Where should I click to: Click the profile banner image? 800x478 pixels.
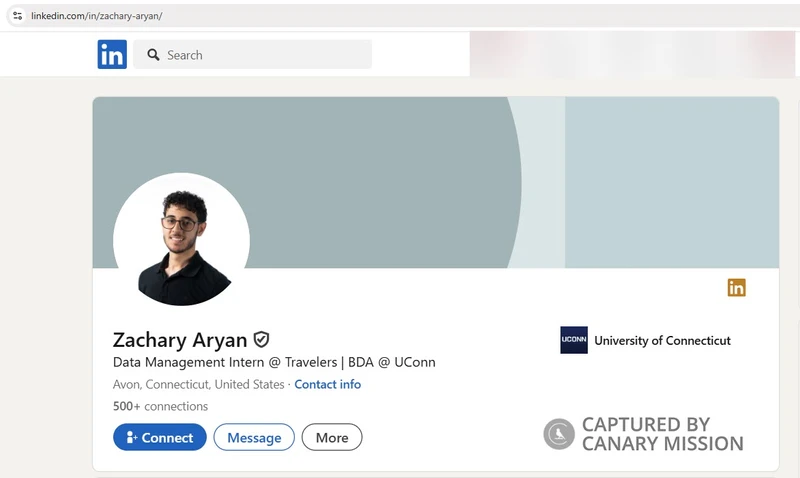tap(436, 182)
